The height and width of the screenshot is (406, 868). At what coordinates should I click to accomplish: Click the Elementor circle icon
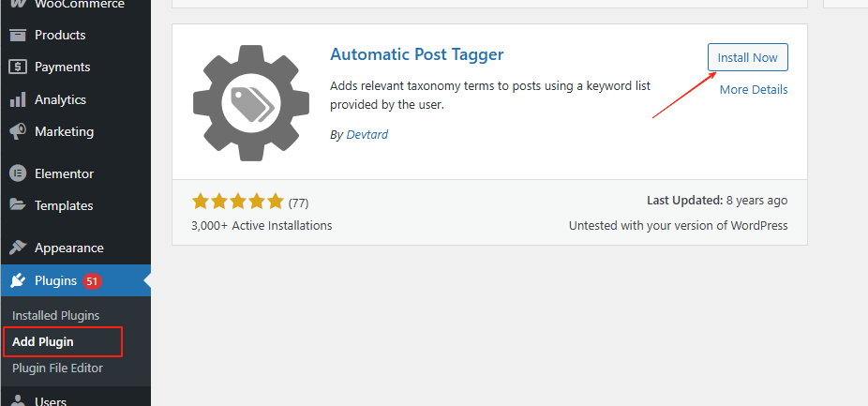pyautogui.click(x=17, y=173)
